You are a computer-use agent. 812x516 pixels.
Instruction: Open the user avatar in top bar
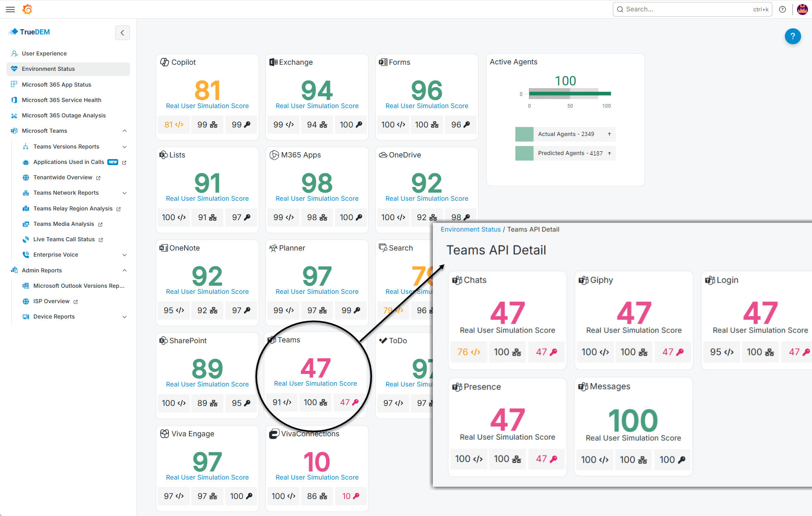(x=802, y=9)
